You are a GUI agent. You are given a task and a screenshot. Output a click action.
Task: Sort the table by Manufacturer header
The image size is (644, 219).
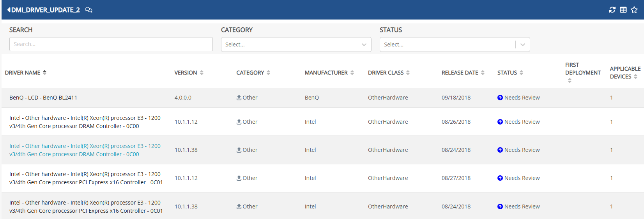329,73
